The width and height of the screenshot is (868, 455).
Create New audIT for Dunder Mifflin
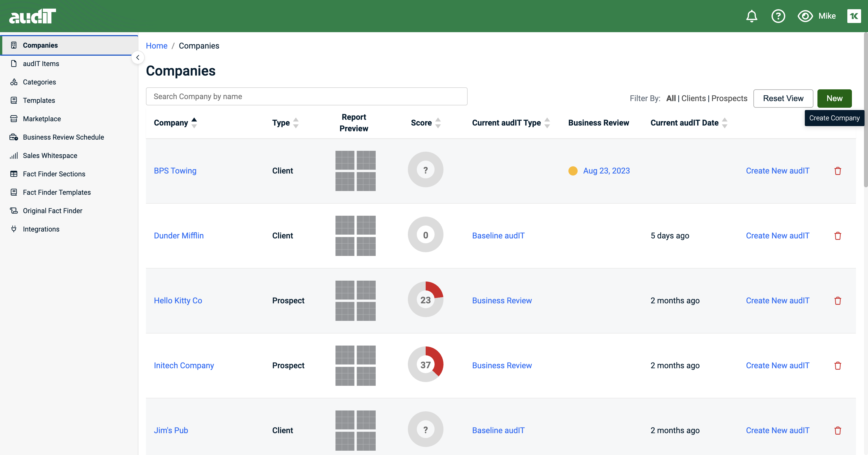pyautogui.click(x=777, y=236)
